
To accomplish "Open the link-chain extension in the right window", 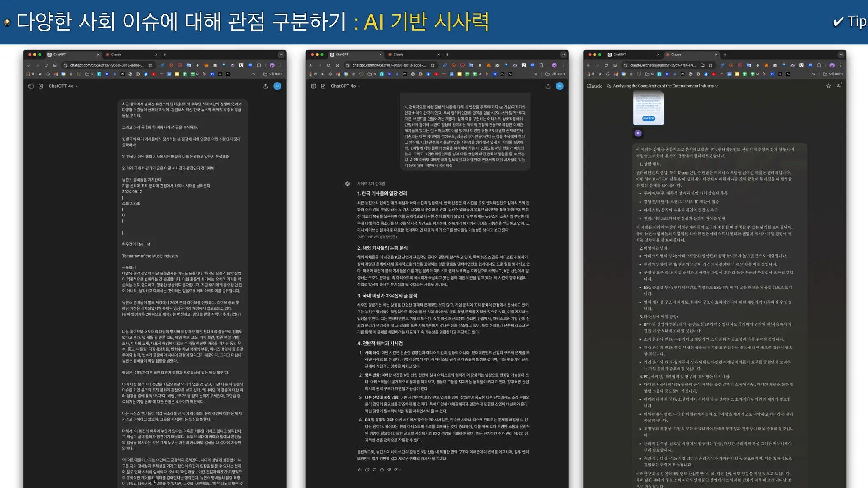I will 722,65.
